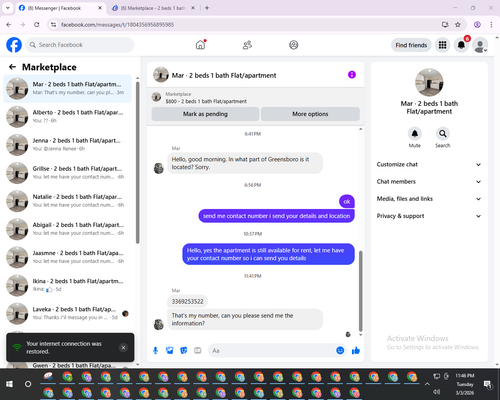
Task: Choose a sticker icon
Action: pyautogui.click(x=184, y=350)
